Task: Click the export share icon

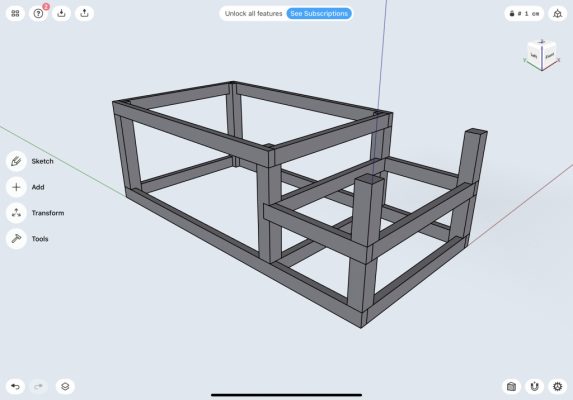Action: click(84, 14)
